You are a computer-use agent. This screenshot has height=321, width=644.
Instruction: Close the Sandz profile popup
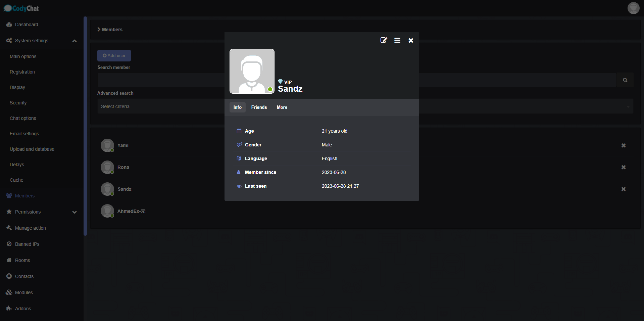point(410,40)
